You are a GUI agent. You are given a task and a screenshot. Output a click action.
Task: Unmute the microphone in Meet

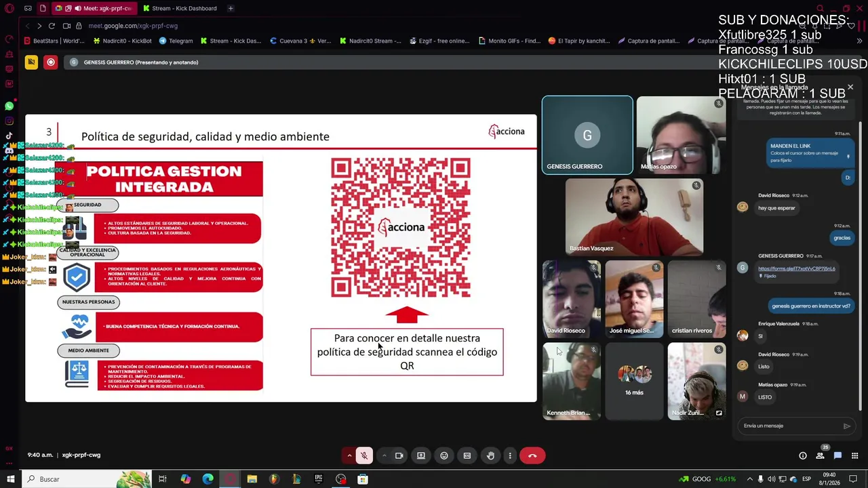[364, 455]
